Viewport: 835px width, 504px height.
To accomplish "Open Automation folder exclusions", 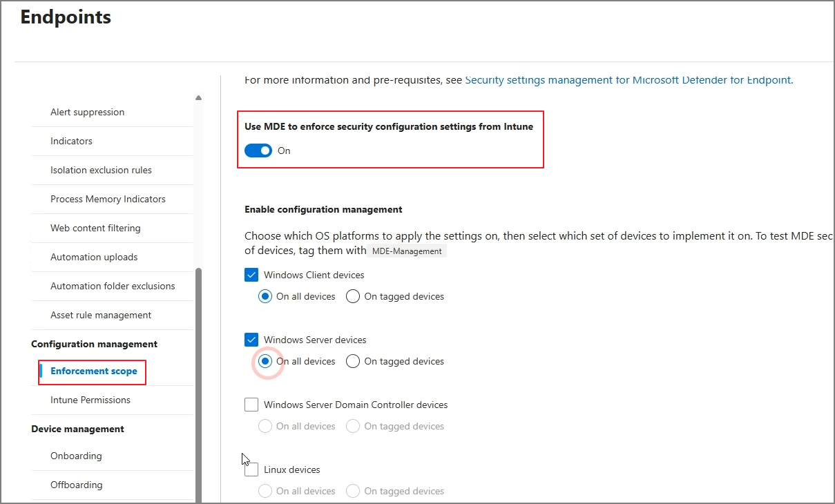I will pyautogui.click(x=113, y=286).
